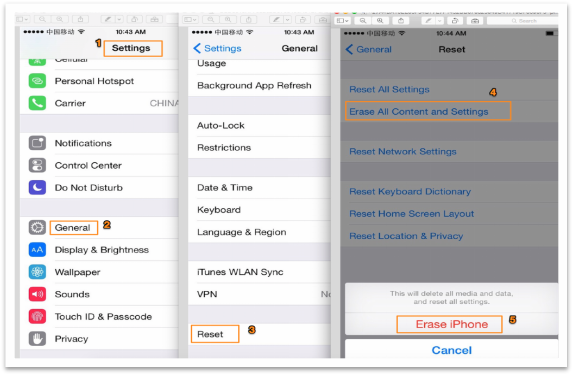The image size is (573, 374).
Task: Open Language & Region
Action: point(259,232)
